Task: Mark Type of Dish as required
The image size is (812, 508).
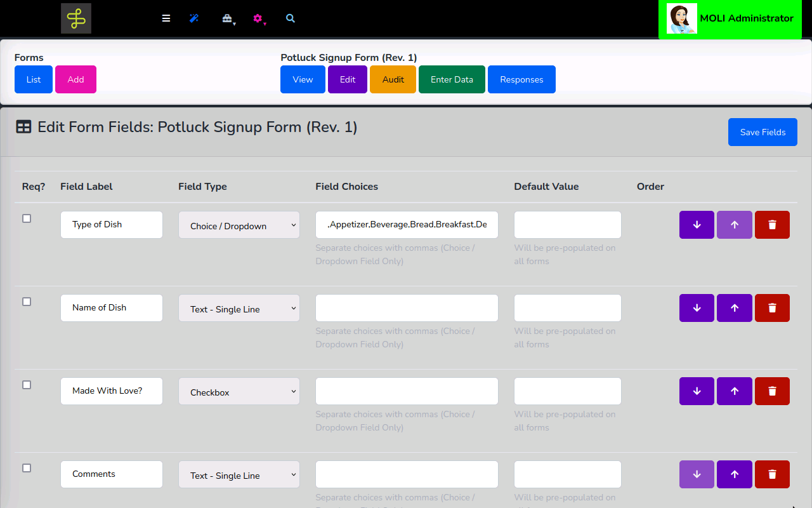Action: point(27,218)
